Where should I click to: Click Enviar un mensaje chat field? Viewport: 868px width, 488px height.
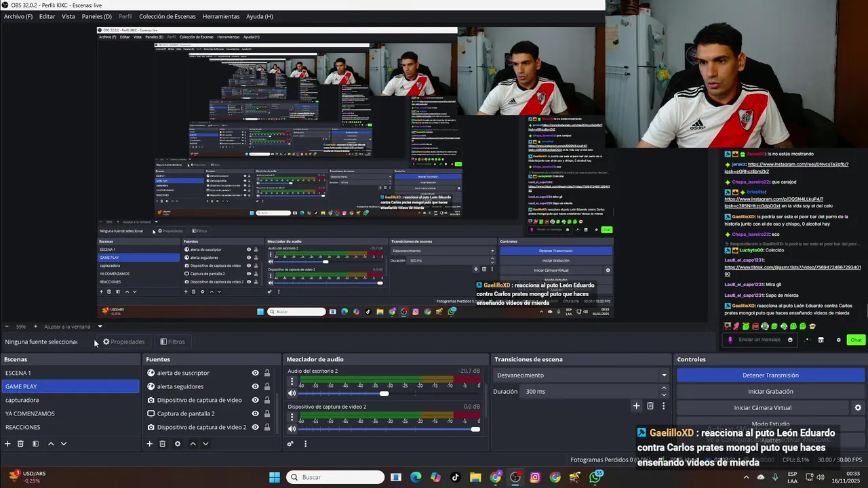pyautogui.click(x=759, y=340)
